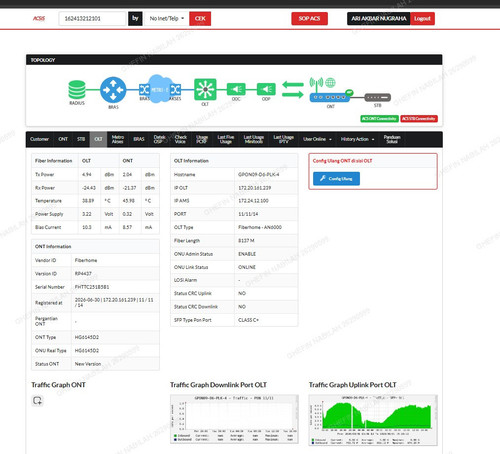
Task: Click the green OLT node icon in topology
Action: (x=205, y=89)
